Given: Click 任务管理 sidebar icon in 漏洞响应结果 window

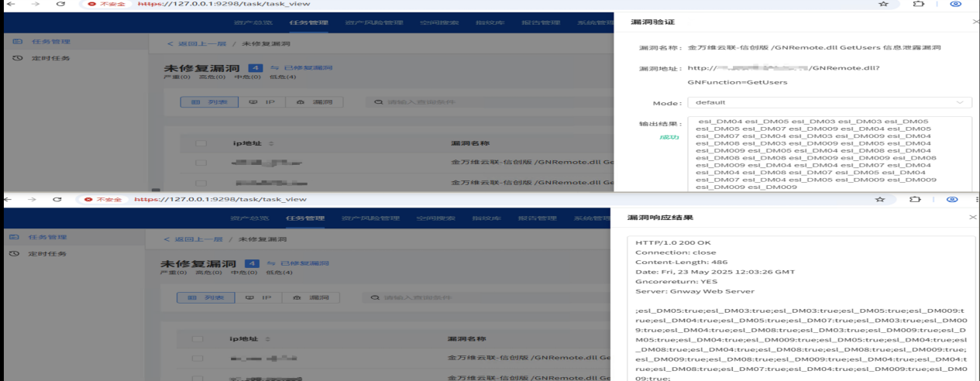Looking at the screenshot, I should 14,237.
